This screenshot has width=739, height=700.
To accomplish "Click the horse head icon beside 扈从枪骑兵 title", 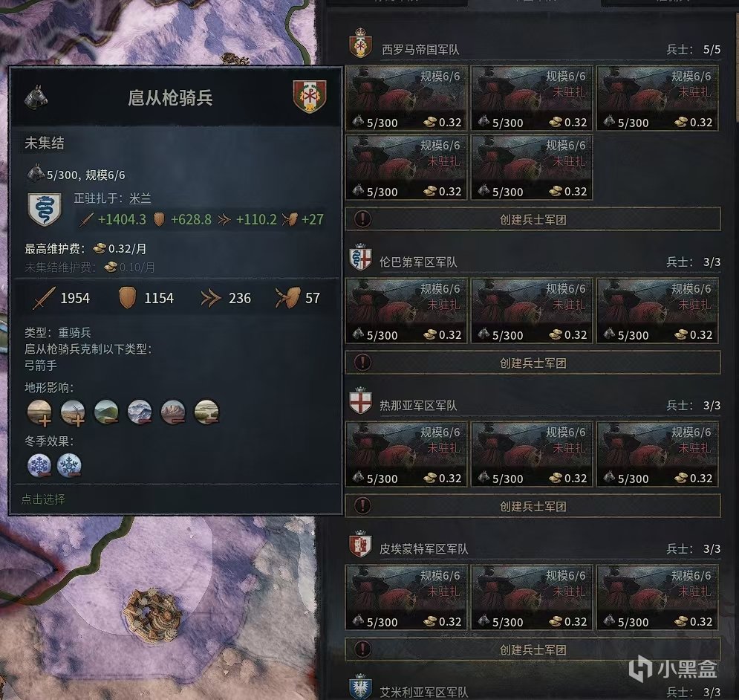I will (36, 97).
